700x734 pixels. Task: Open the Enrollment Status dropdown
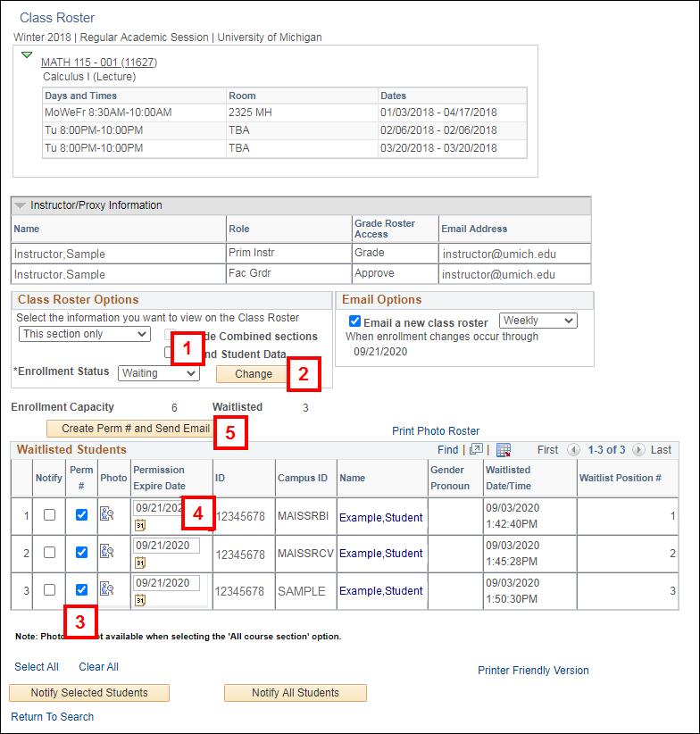click(159, 373)
